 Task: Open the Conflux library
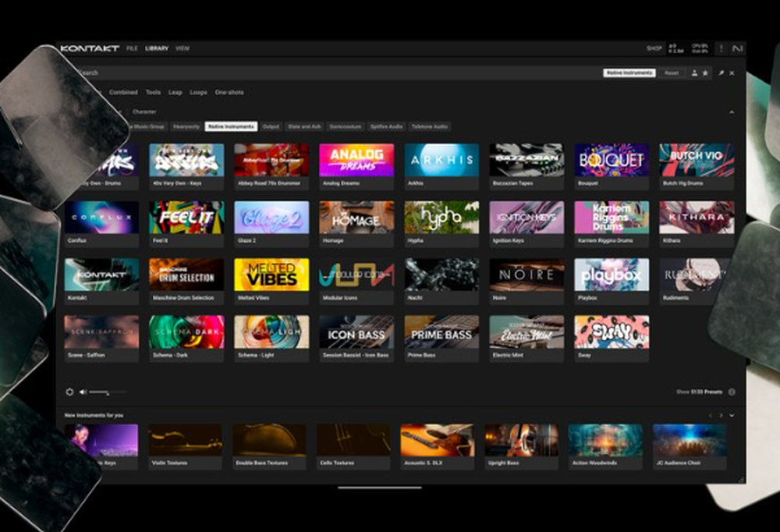101,223
